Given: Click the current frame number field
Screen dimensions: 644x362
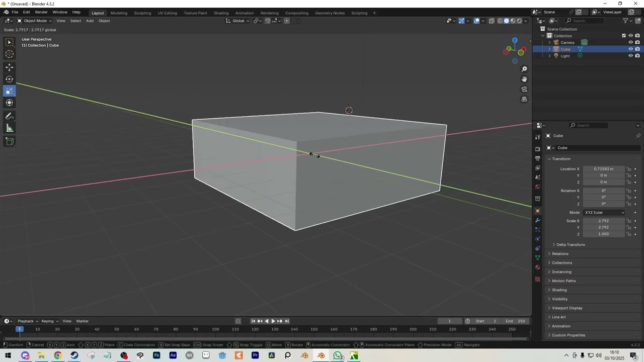Looking at the screenshot, I should pyautogui.click(x=450, y=321).
